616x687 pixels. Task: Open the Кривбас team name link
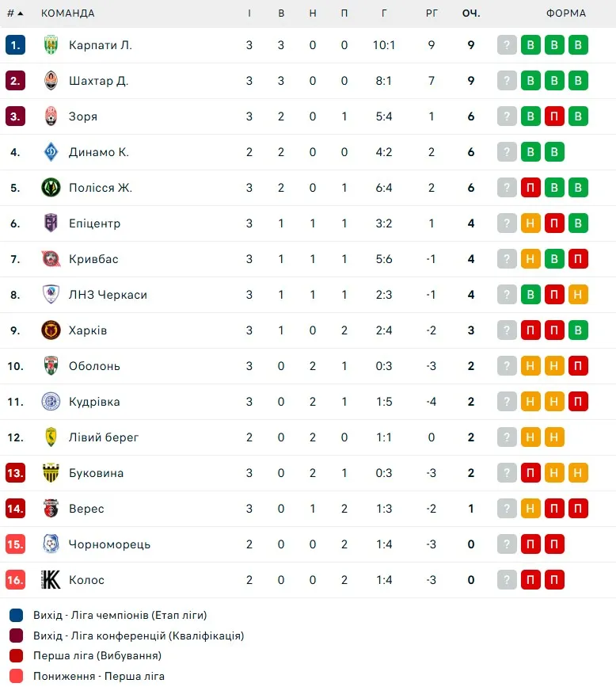(x=93, y=259)
